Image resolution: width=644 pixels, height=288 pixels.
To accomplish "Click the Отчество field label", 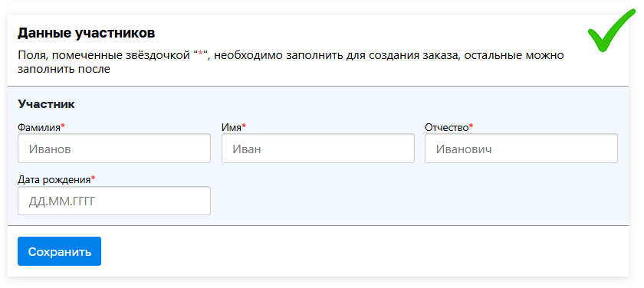I will (446, 127).
